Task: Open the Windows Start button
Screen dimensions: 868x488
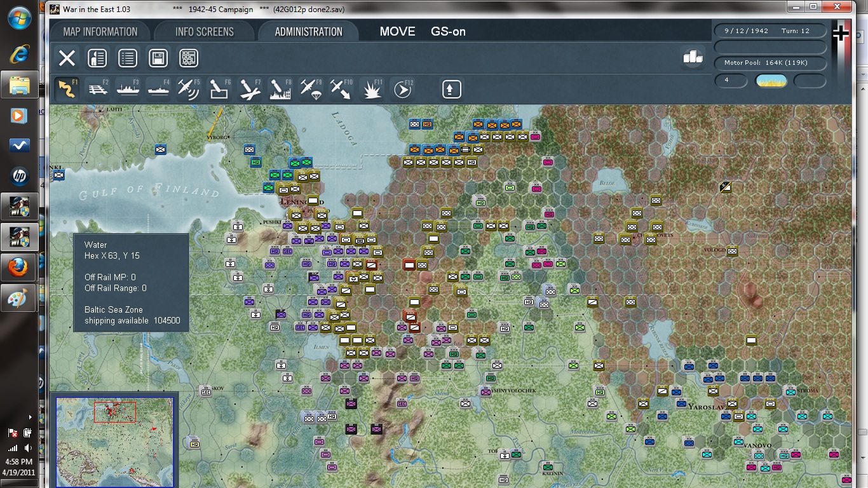Action: [x=20, y=17]
